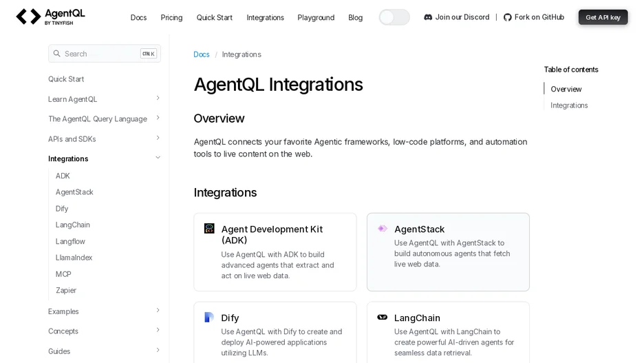Viewport: 644px width, 363px height.
Task: Click the Agent Development Kit card icon
Action: (209, 228)
